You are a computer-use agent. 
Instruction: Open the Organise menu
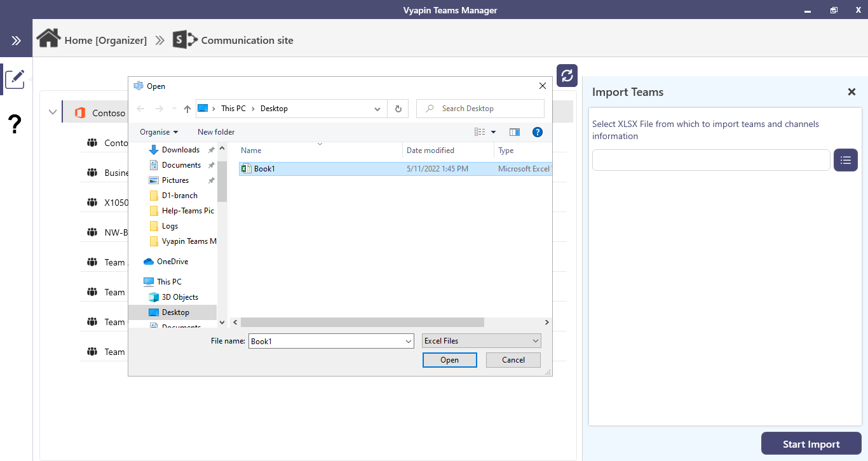coord(159,132)
